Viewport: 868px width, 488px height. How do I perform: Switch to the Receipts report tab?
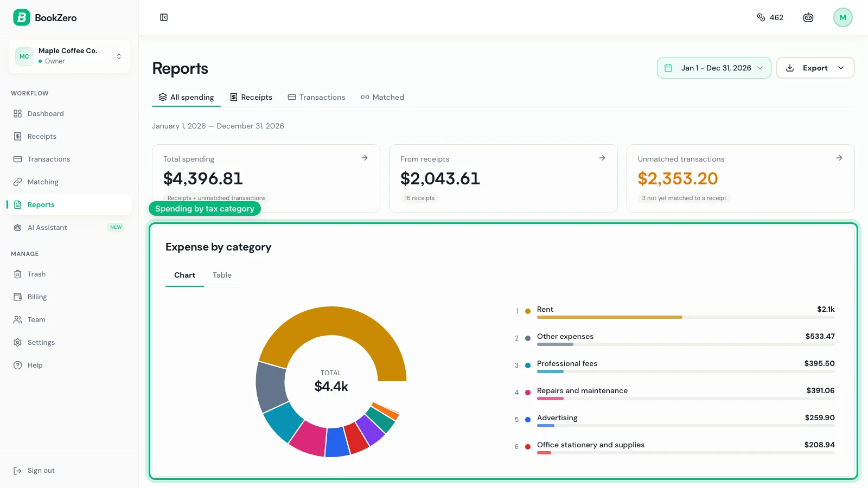251,97
